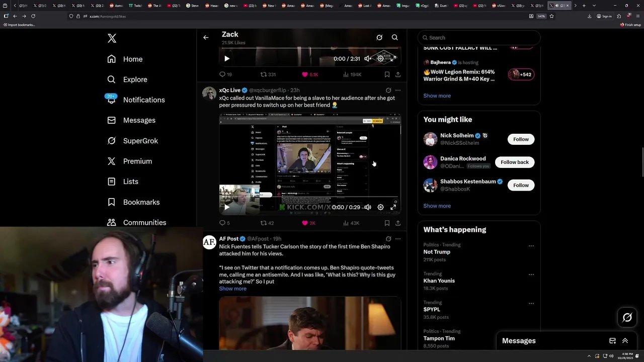This screenshot has height=362, width=644.
Task: Seek on xQc Live video progress bar
Action: click(x=310, y=198)
